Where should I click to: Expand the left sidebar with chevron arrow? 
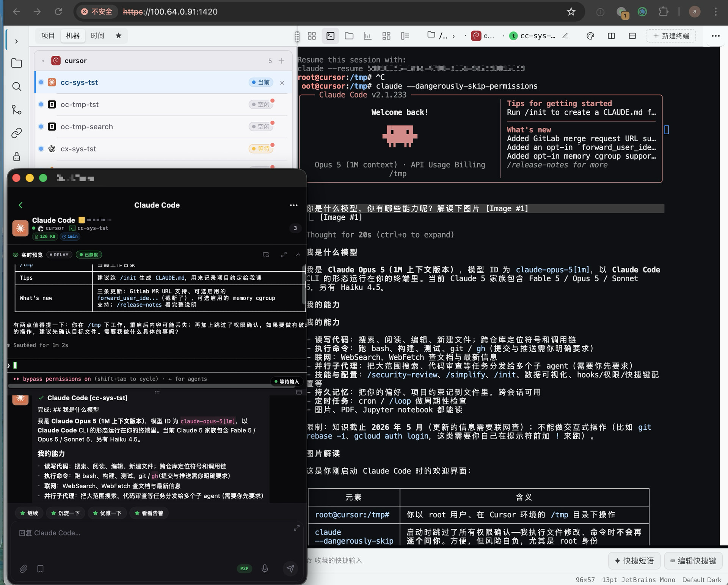point(16,41)
